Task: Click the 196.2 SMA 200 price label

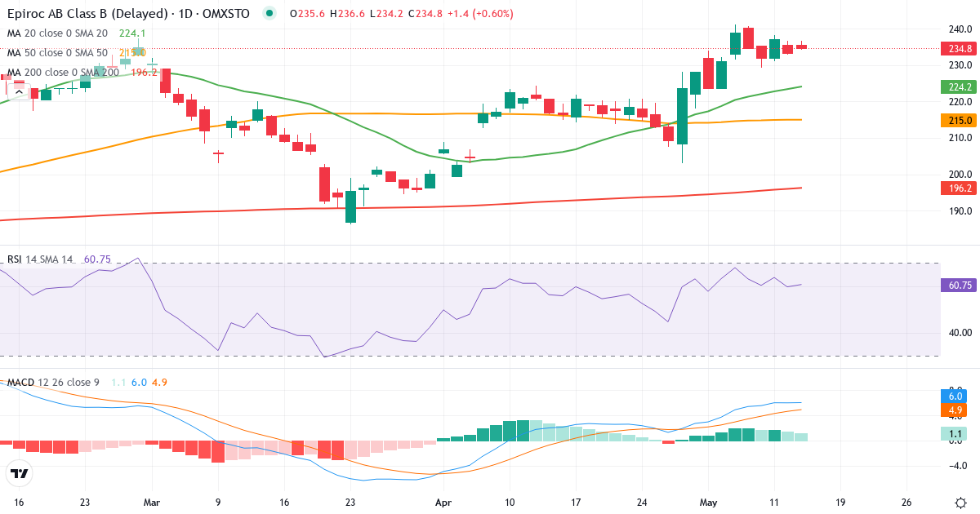Action: pyautogui.click(x=960, y=188)
